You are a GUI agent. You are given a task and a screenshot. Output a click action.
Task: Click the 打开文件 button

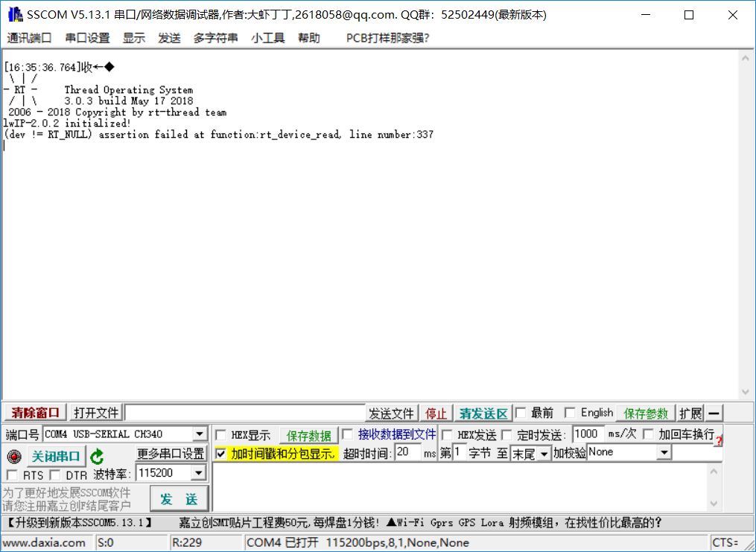point(96,413)
